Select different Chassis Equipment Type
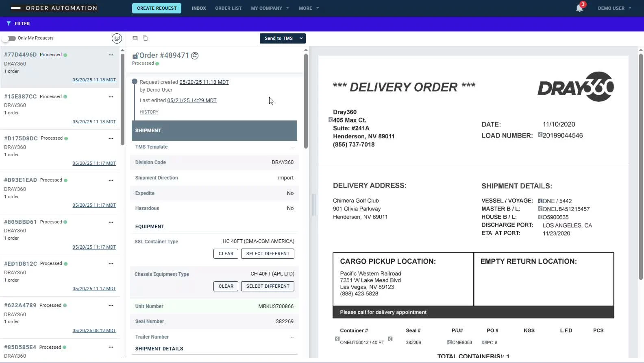 pyautogui.click(x=268, y=286)
